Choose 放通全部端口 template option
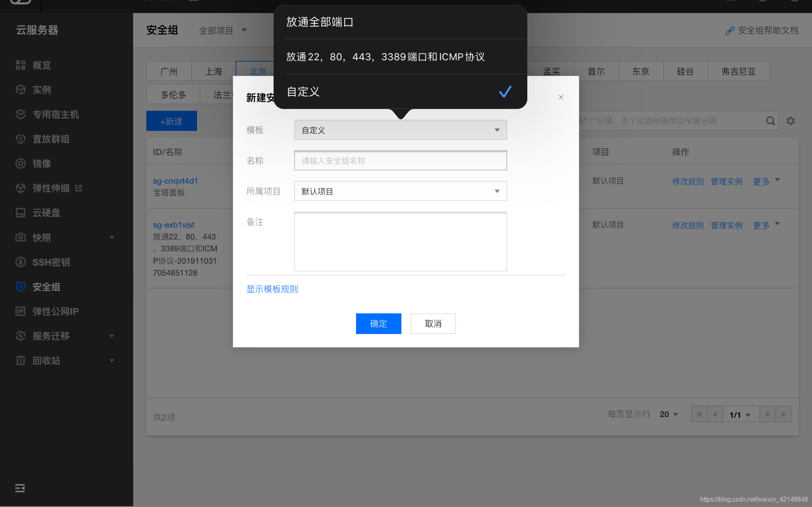812x507 pixels. tap(400, 22)
